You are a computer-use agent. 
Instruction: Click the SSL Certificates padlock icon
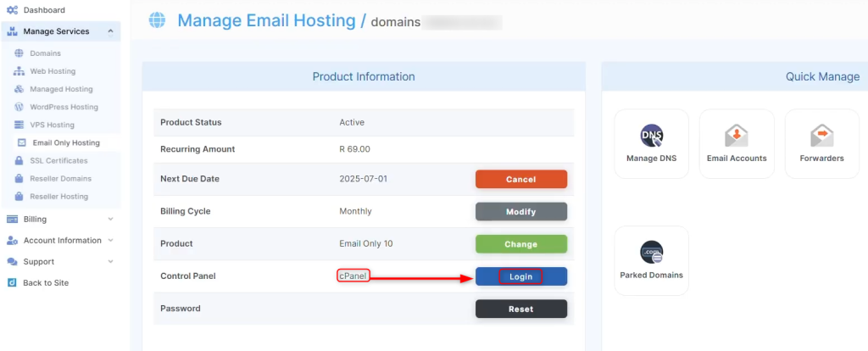pos(19,160)
